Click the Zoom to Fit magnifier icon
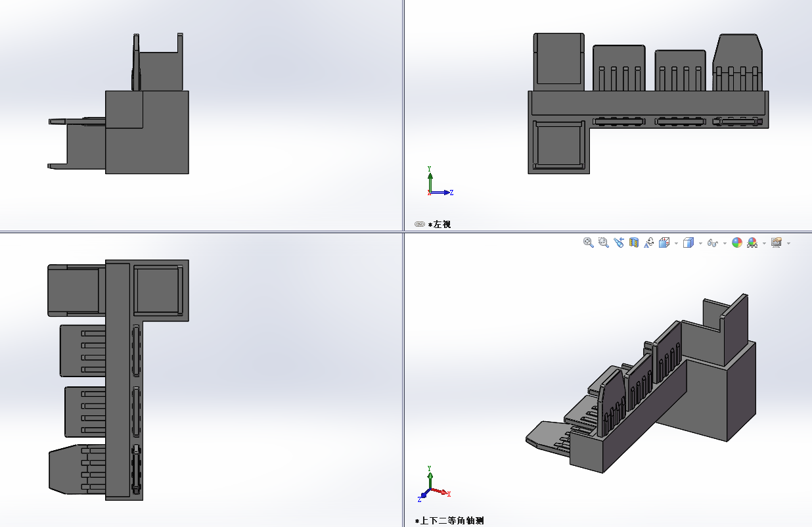 click(588, 242)
